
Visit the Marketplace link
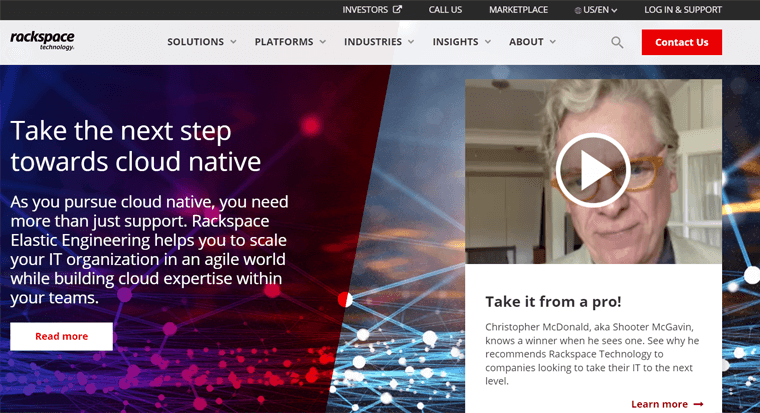pyautogui.click(x=518, y=10)
